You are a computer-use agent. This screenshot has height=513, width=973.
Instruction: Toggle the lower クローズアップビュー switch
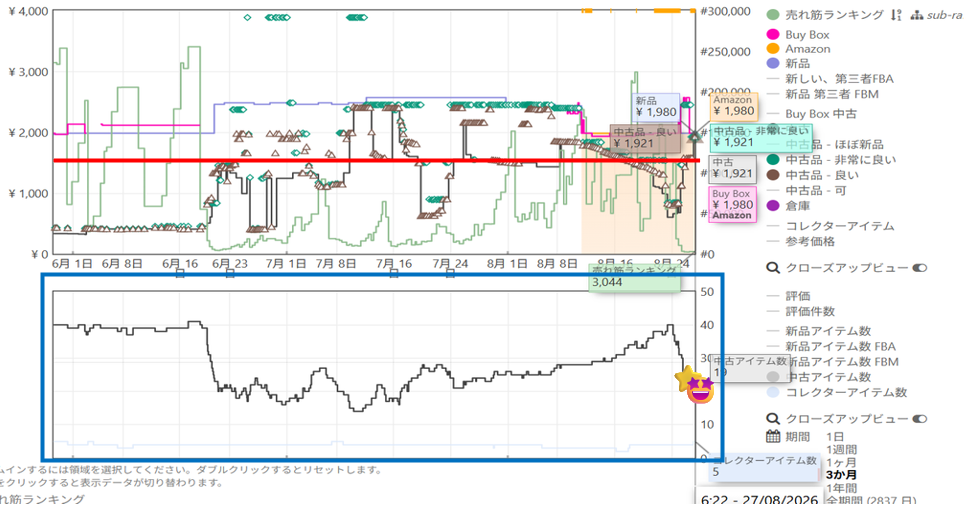920,419
